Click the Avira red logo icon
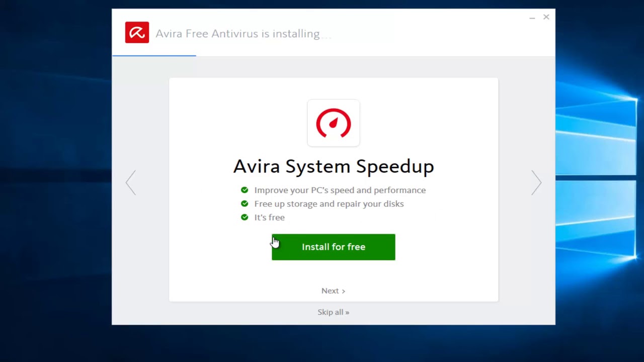 click(x=137, y=33)
